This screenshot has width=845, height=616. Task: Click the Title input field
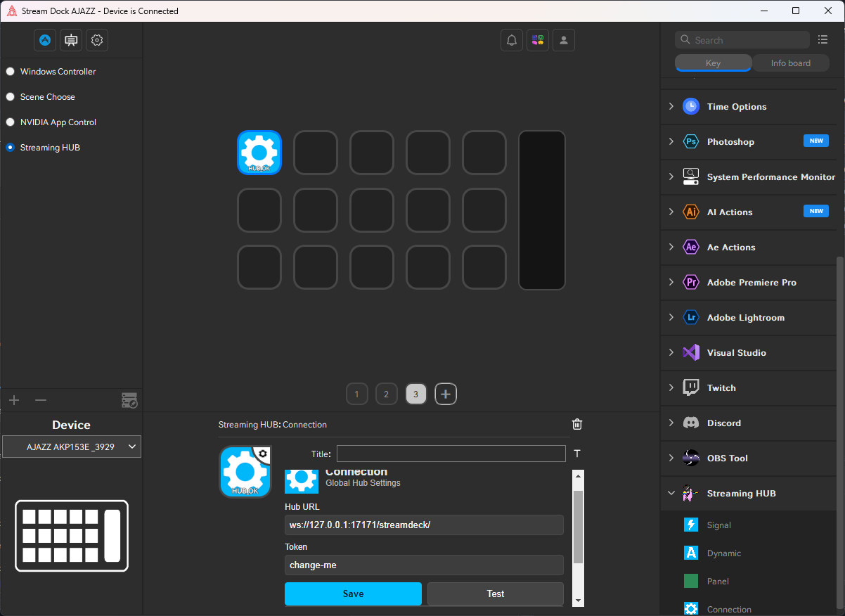tap(451, 454)
